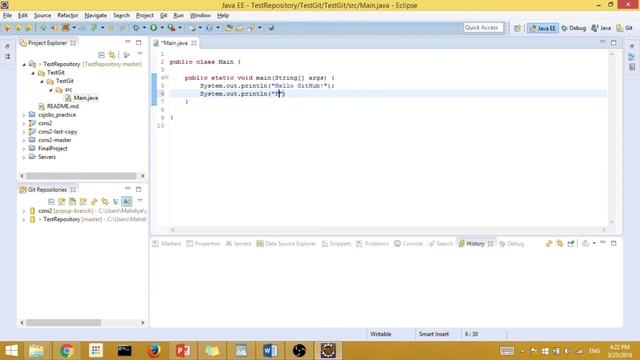Image resolution: width=640 pixels, height=360 pixels.
Task: Open Git Repositories view menu arrow
Action: point(140,201)
